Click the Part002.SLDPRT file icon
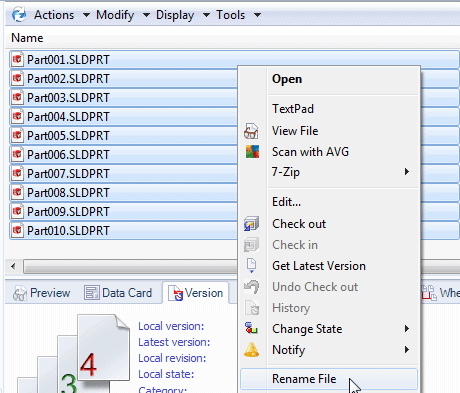This screenshot has width=460, height=393. (x=17, y=79)
